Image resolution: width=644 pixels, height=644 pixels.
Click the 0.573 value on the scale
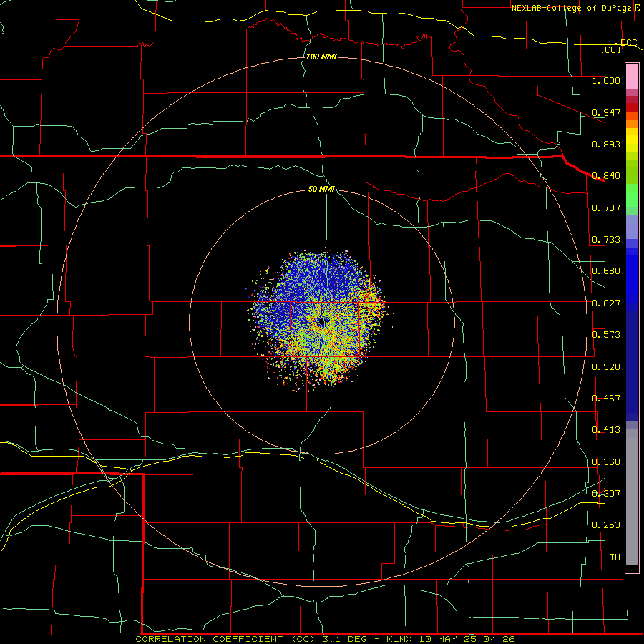(606, 335)
